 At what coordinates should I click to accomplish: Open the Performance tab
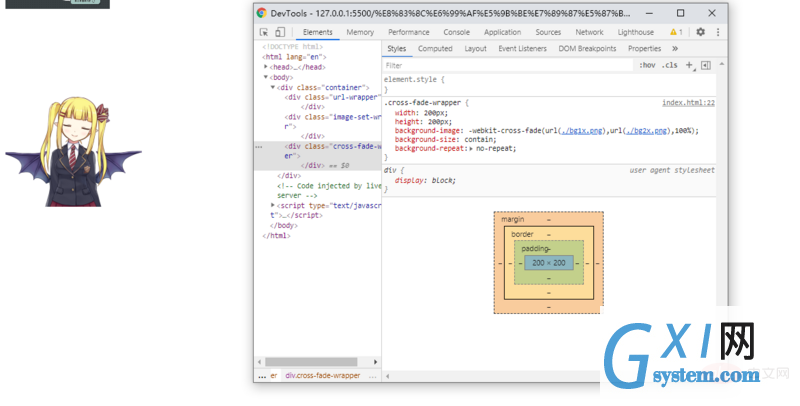click(409, 32)
